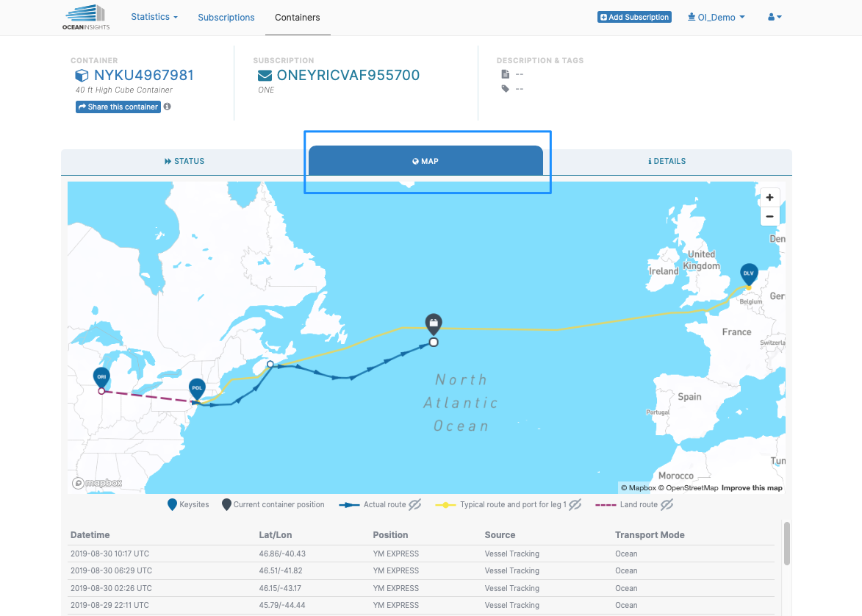Click the subscription envelope icon

pyautogui.click(x=265, y=76)
